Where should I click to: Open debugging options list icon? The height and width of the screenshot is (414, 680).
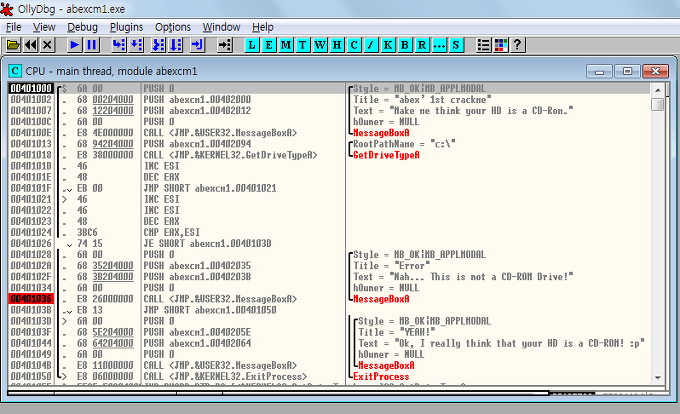coord(484,45)
